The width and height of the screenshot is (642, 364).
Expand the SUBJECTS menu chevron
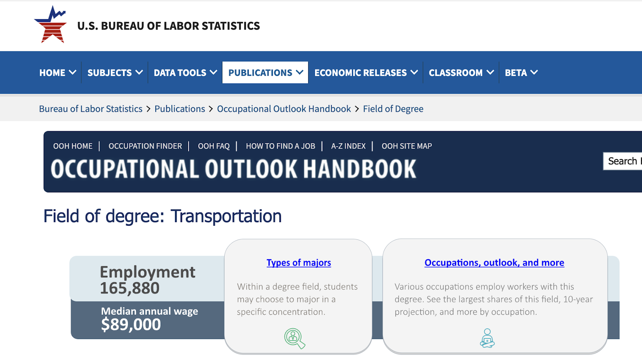139,73
